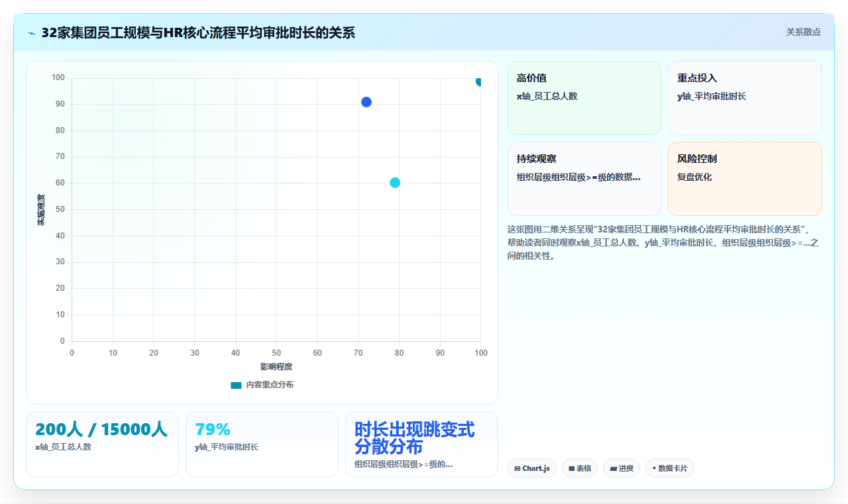Viewport: 848px width, 504px height.
Task: Click the 高价值 quadrant card heading
Action: (531, 78)
